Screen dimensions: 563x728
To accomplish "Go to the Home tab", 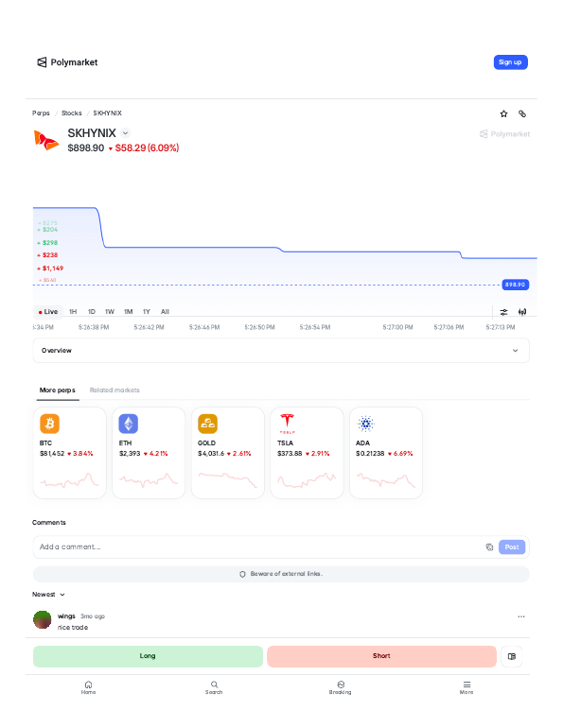I will (x=88, y=687).
